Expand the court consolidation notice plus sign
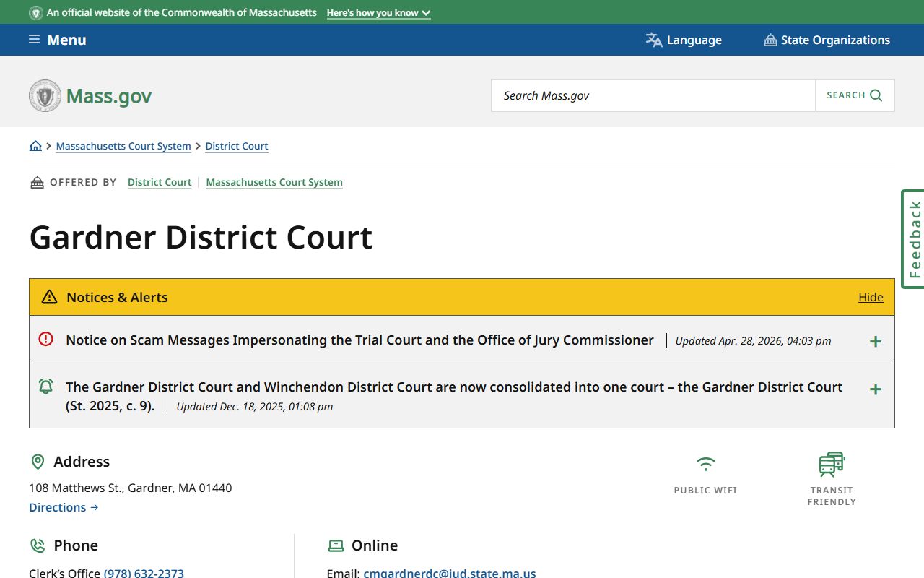Screen dimensions: 924x578 pos(876,389)
